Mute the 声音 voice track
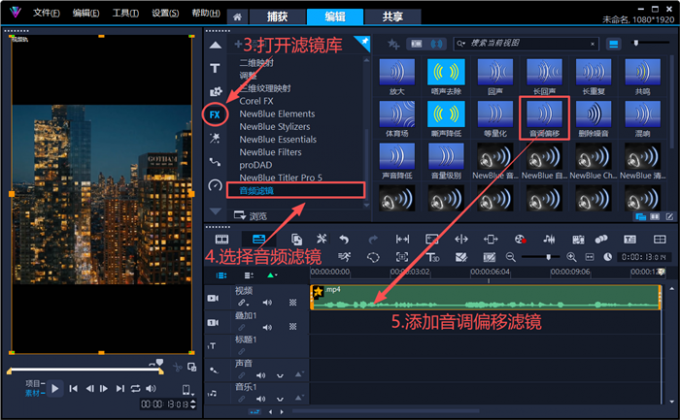Image resolution: width=680 pixels, height=420 pixels. [x=261, y=375]
